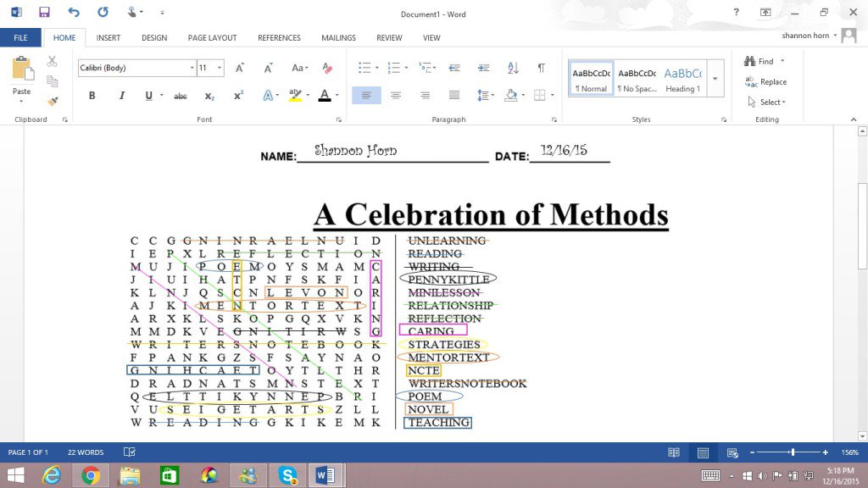Switch to Print Layout view
This screenshot has width=868, height=488.
pyautogui.click(x=703, y=452)
